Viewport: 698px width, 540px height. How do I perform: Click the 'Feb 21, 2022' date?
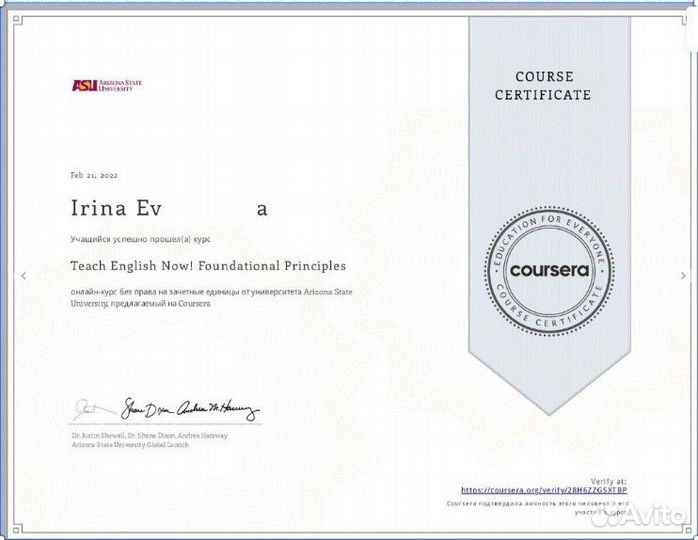(94, 175)
